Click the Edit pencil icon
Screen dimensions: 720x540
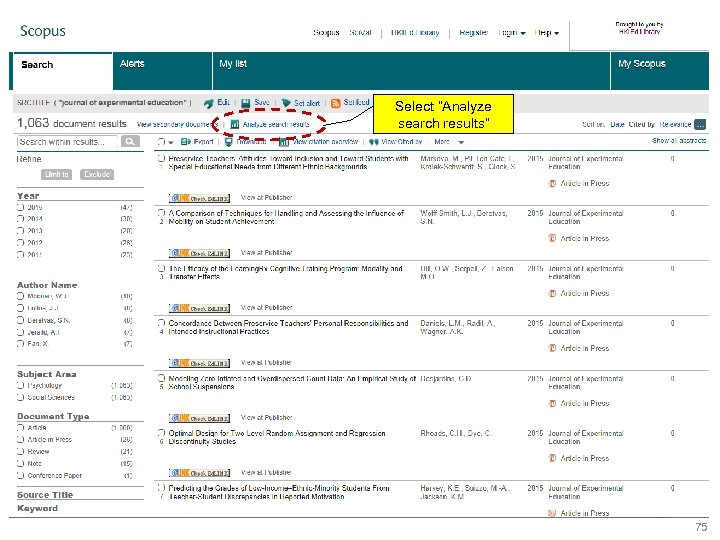coord(209,103)
